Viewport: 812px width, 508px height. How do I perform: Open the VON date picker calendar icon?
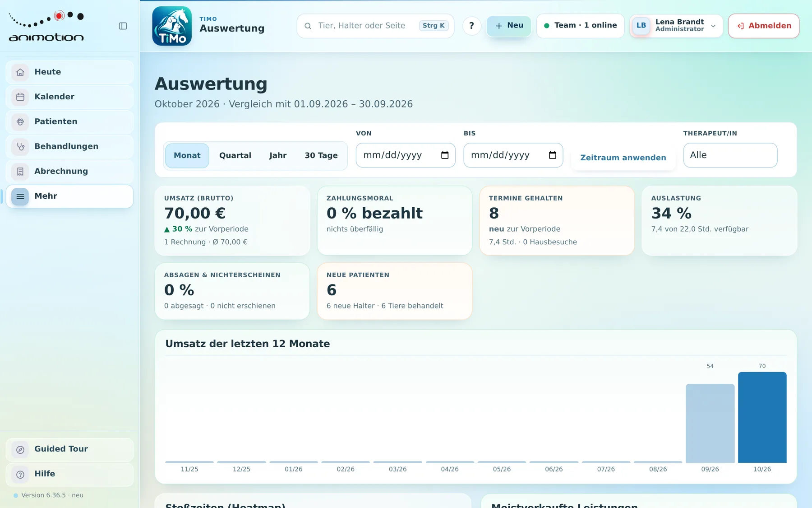tap(445, 155)
